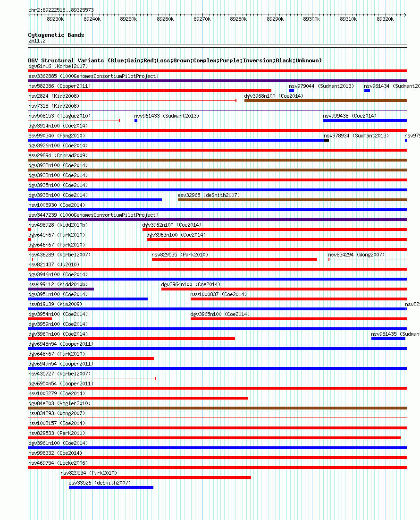
Task: Click nsv821437 (Ju2010) label
Action: point(54,265)
